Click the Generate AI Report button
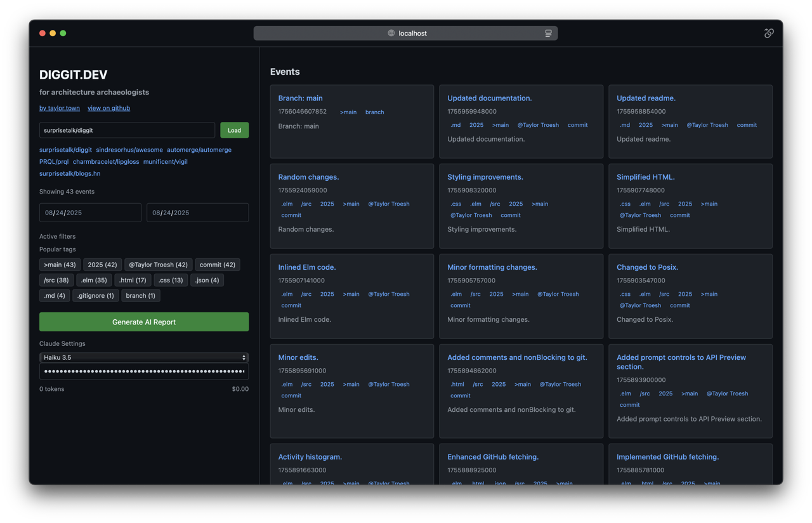812x523 pixels. pos(144,322)
